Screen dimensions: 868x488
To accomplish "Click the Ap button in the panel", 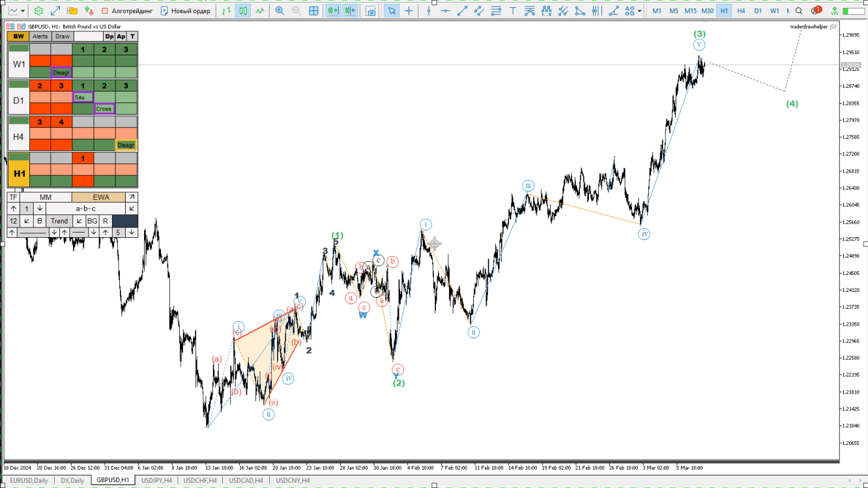I will [121, 36].
